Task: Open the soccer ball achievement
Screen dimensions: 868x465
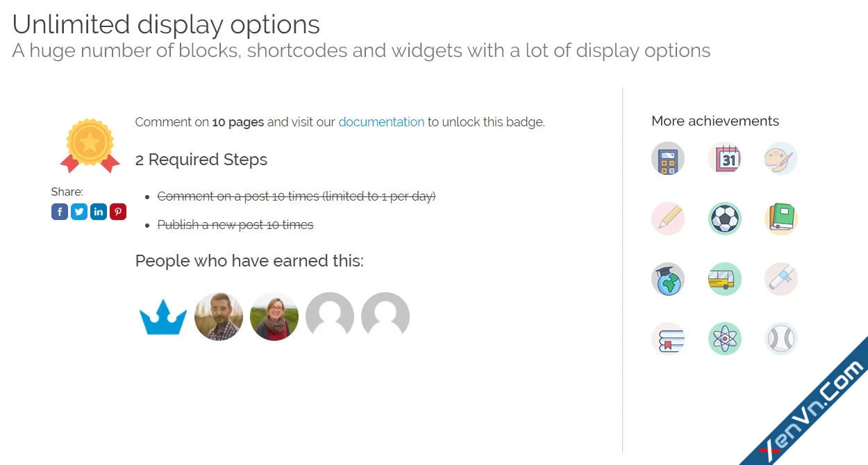Action: point(724,219)
